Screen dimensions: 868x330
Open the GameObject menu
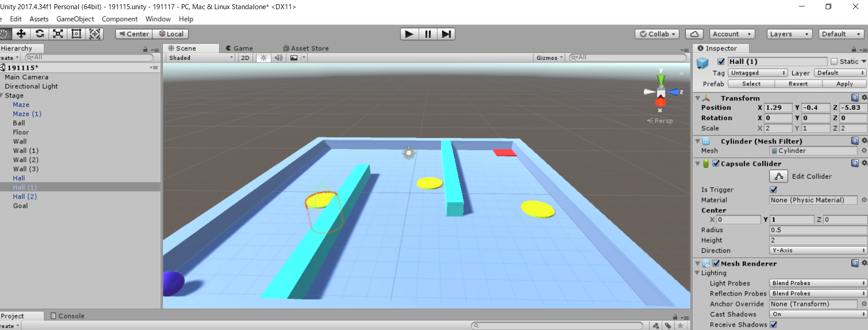75,19
